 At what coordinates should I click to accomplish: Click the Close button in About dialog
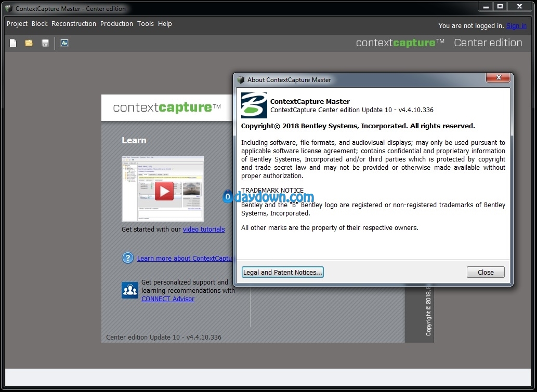[x=486, y=272]
